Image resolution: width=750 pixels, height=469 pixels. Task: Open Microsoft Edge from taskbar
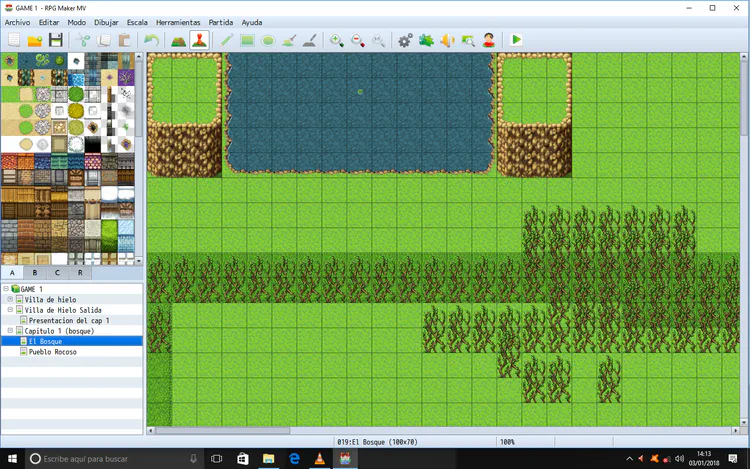tap(294, 459)
